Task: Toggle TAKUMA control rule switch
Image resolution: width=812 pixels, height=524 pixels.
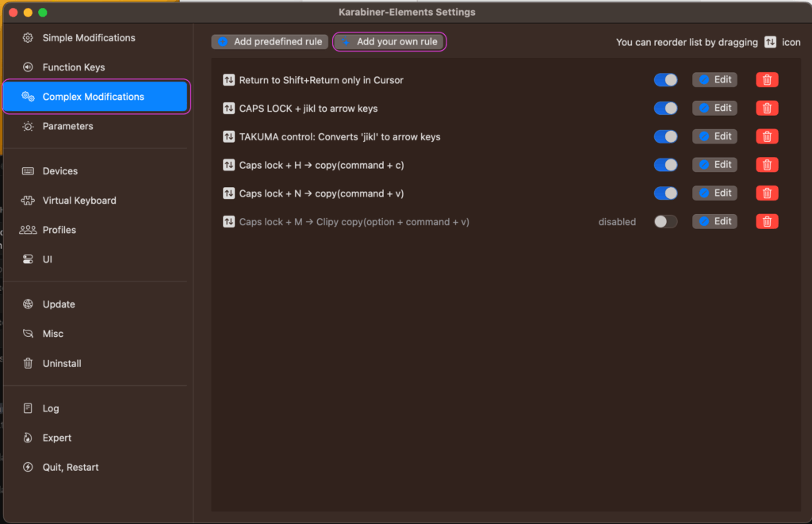Action: pyautogui.click(x=665, y=136)
